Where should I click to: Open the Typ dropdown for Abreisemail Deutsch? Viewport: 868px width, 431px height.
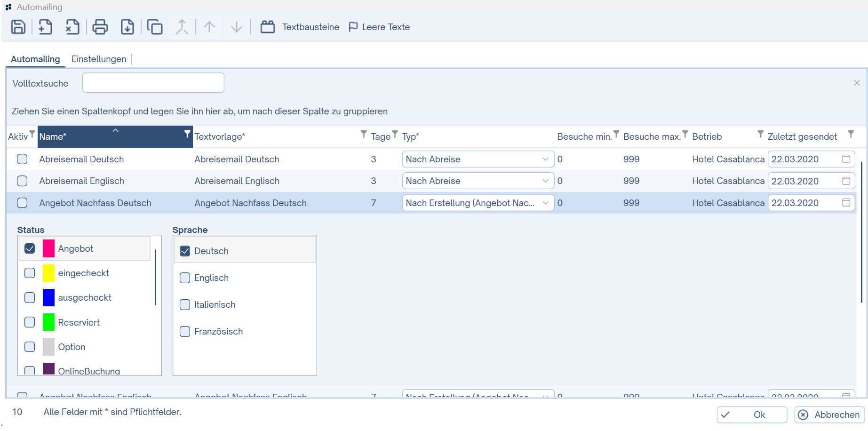(x=545, y=159)
